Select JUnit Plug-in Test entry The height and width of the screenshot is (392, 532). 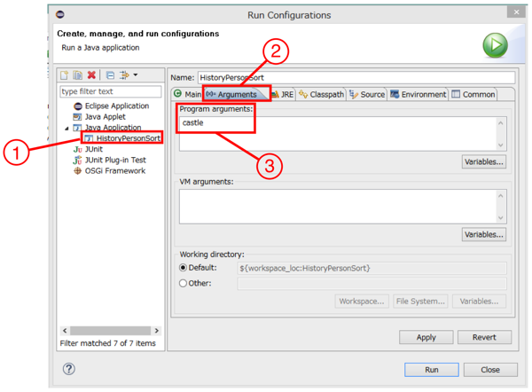coord(115,160)
